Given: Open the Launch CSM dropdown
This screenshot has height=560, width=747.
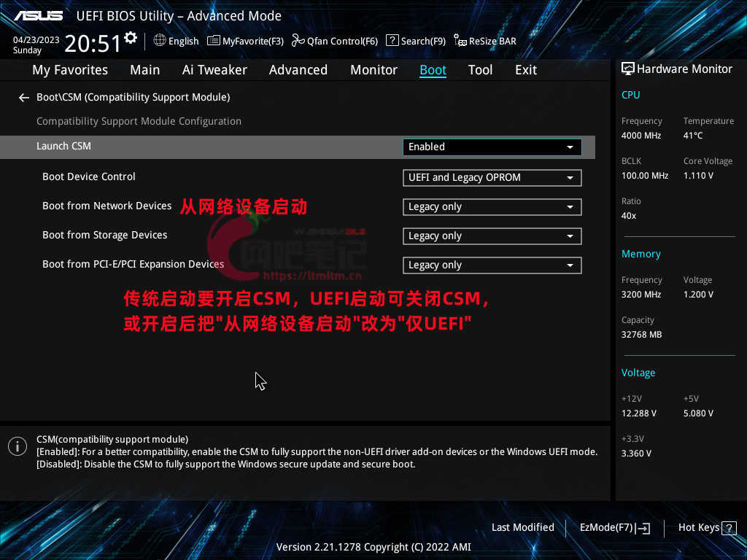Looking at the screenshot, I should point(492,147).
